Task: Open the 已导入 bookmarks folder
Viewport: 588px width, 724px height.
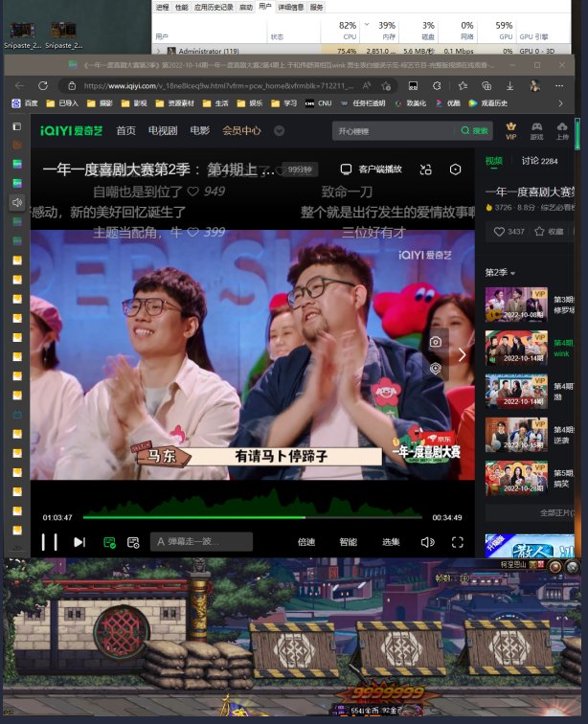Action: (x=62, y=103)
